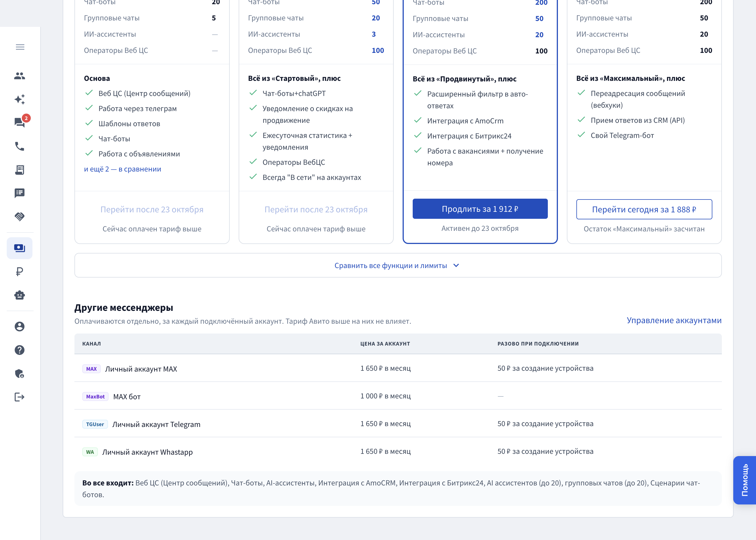Open 'Управление аккаунтами' link
This screenshot has width=756, height=540.
(674, 320)
